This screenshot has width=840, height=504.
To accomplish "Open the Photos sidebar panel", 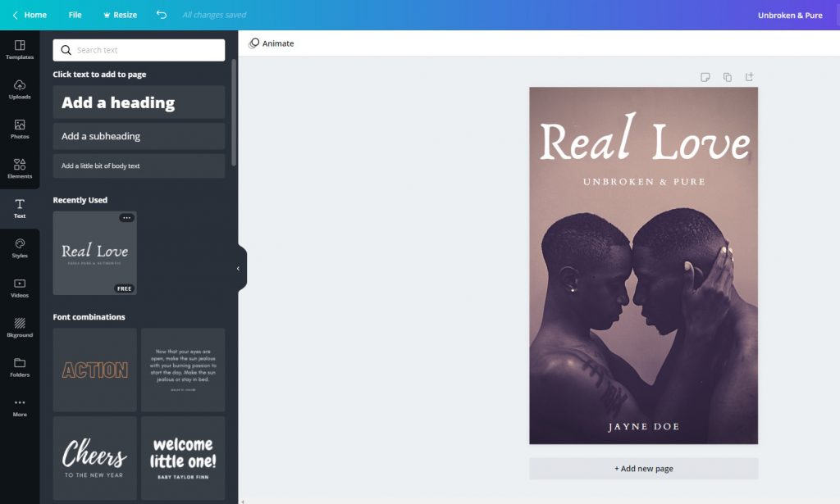I will [20, 129].
